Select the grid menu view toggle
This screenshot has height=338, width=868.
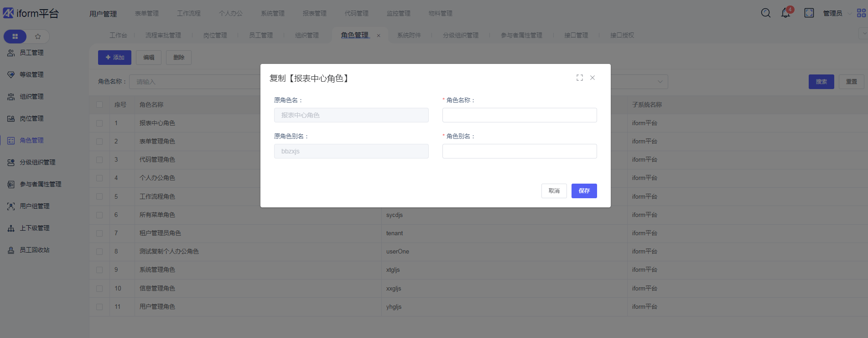click(x=15, y=37)
